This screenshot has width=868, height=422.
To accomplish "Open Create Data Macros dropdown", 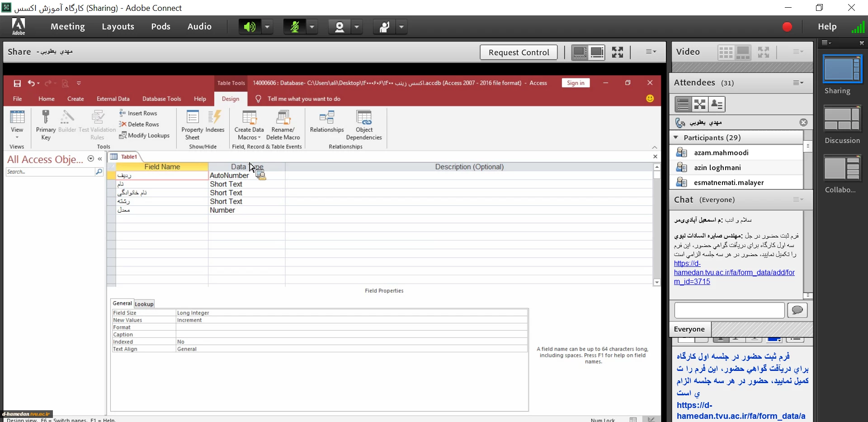I will click(249, 125).
